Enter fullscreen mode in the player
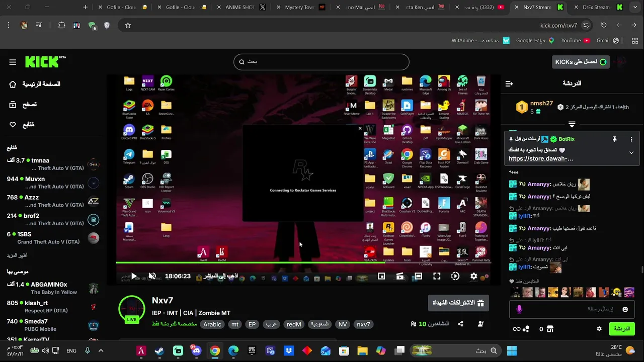This screenshot has width=644, height=362. (x=437, y=276)
